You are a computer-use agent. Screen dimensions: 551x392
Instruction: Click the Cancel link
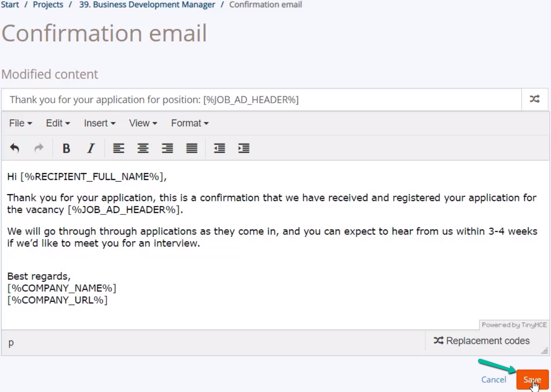coord(493,379)
